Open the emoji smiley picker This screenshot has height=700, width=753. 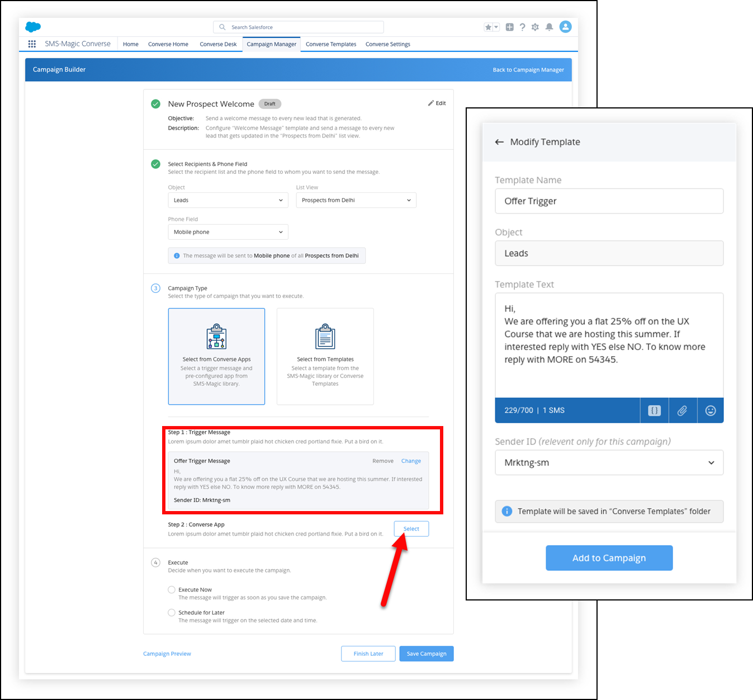click(711, 410)
